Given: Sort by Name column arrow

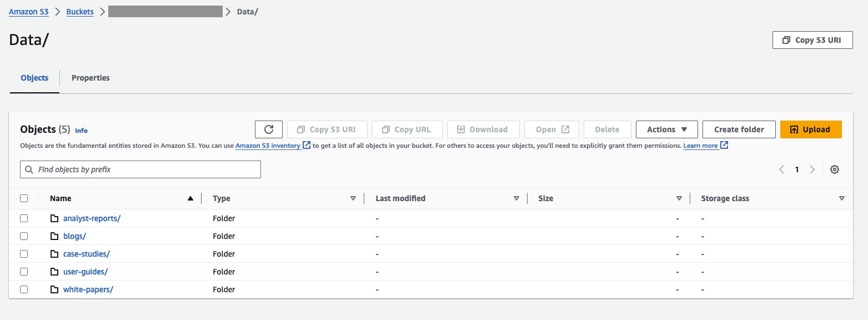Looking at the screenshot, I should (190, 198).
